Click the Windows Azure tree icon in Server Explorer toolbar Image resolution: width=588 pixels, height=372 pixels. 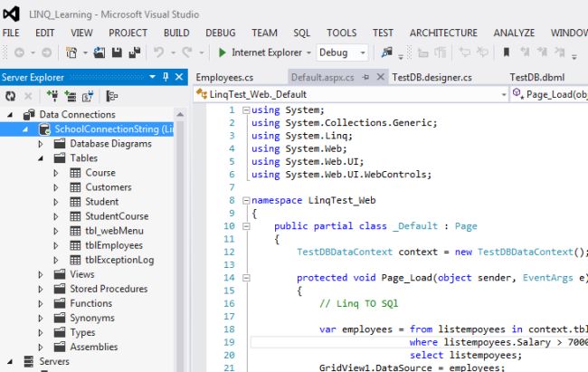point(112,96)
